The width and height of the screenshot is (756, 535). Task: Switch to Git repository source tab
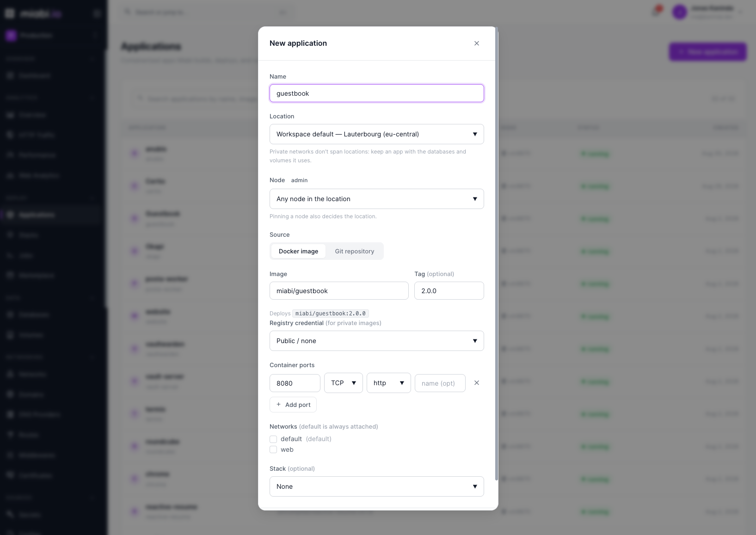pos(355,251)
